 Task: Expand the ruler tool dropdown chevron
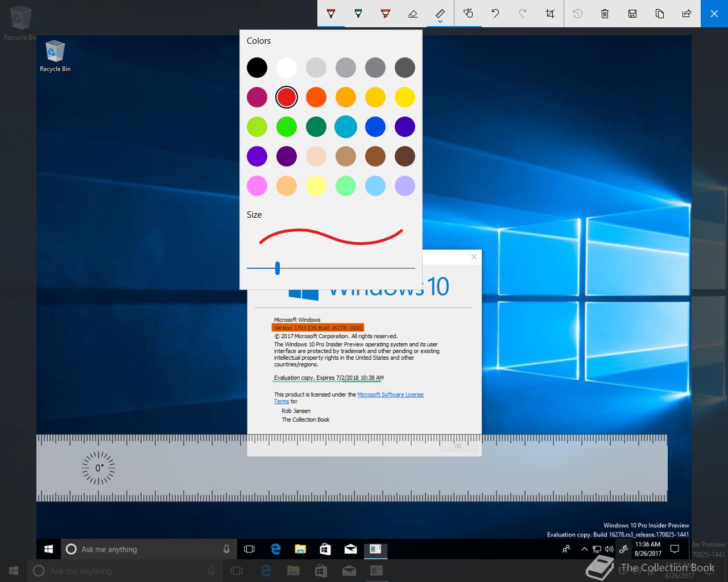tap(440, 22)
